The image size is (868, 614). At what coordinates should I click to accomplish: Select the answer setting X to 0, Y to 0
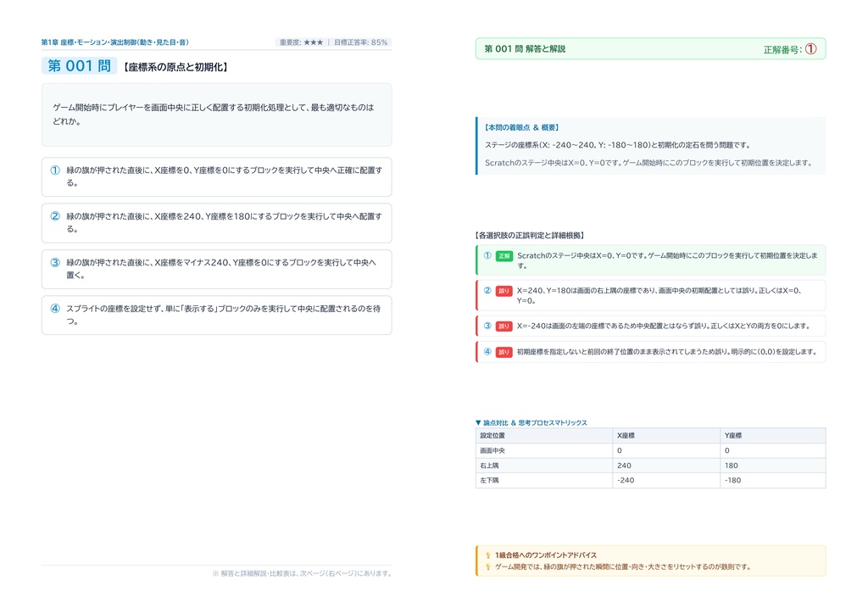[216, 176]
